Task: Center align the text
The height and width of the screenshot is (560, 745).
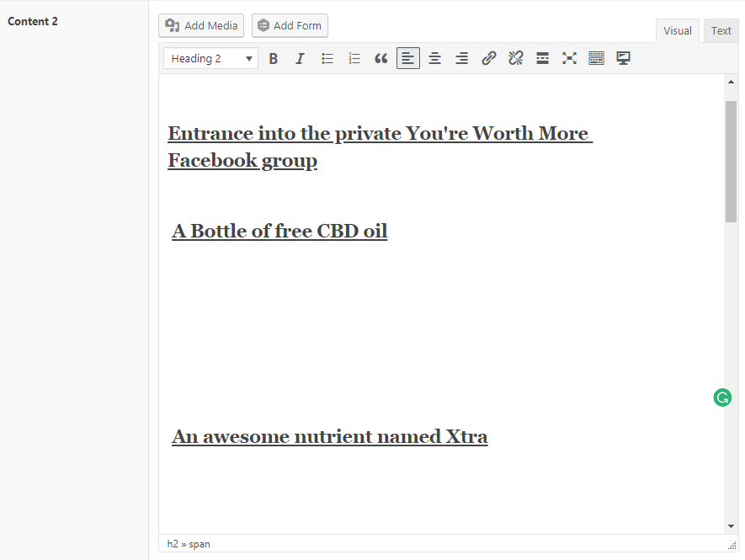Action: pos(434,58)
